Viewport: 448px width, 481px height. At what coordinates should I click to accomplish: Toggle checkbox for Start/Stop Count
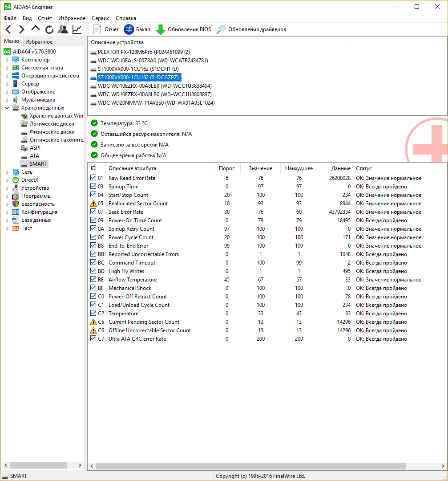pyautogui.click(x=93, y=195)
